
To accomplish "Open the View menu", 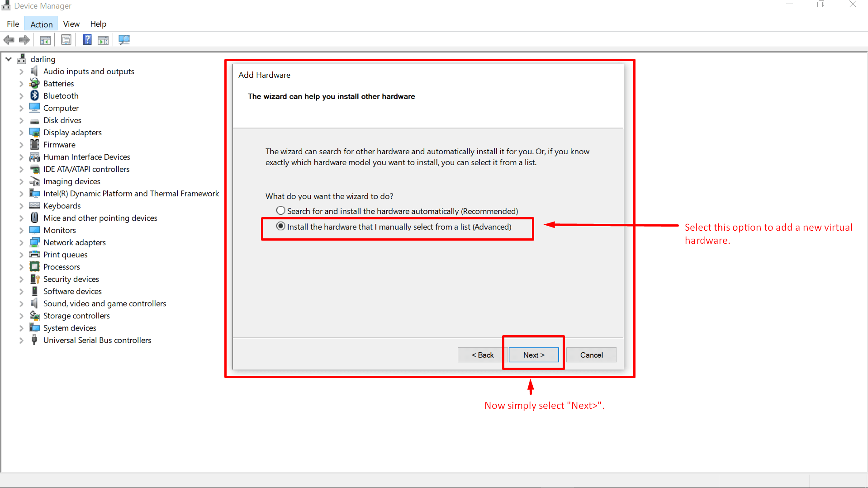I will (x=71, y=24).
